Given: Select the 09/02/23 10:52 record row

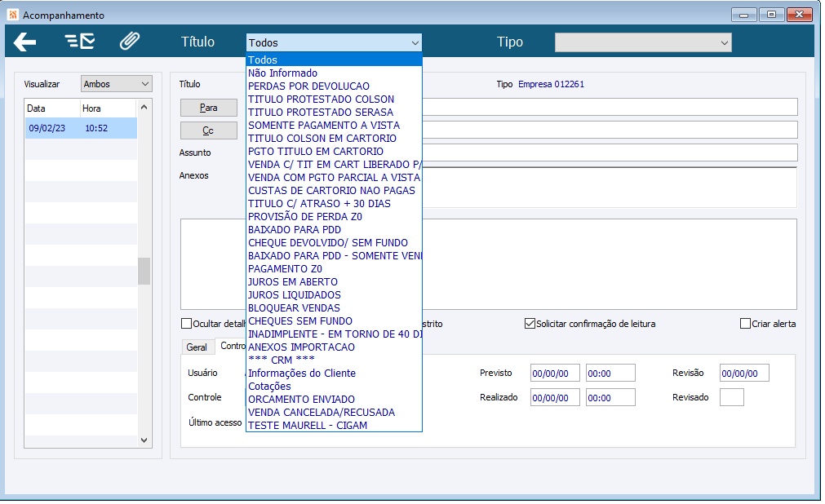Looking at the screenshot, I should (x=81, y=128).
